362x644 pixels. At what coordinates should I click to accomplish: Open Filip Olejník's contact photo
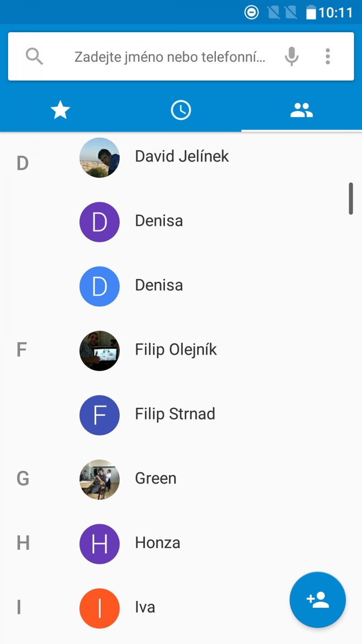point(99,351)
